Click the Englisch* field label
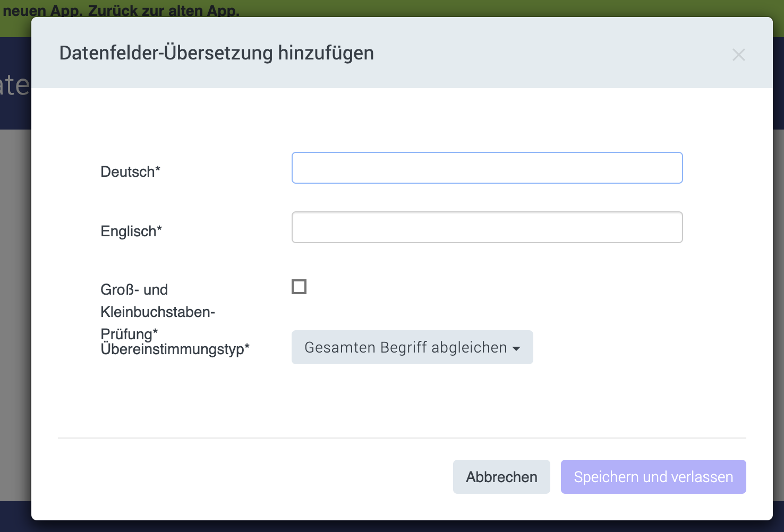The width and height of the screenshot is (784, 532). click(131, 231)
